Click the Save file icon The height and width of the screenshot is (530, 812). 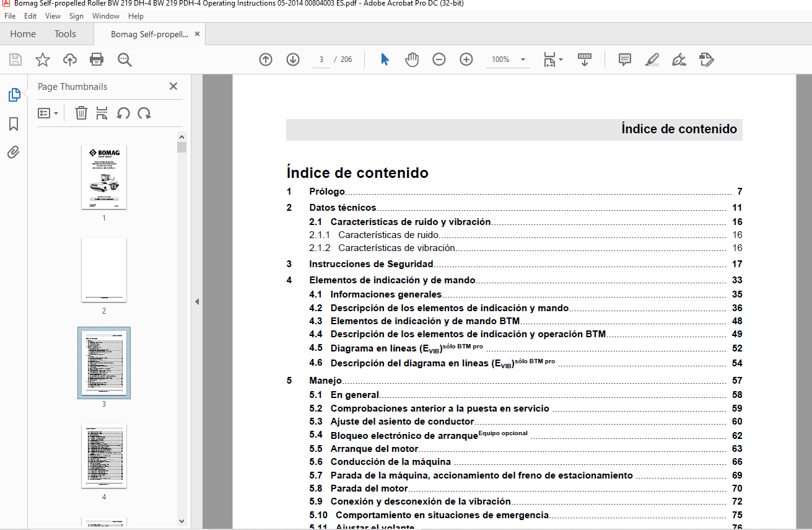tap(15, 60)
